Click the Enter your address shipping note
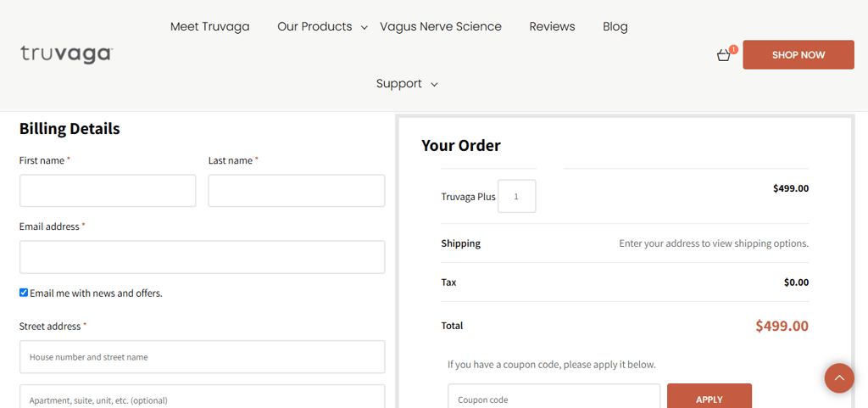Image resolution: width=868 pixels, height=408 pixels. tap(714, 243)
